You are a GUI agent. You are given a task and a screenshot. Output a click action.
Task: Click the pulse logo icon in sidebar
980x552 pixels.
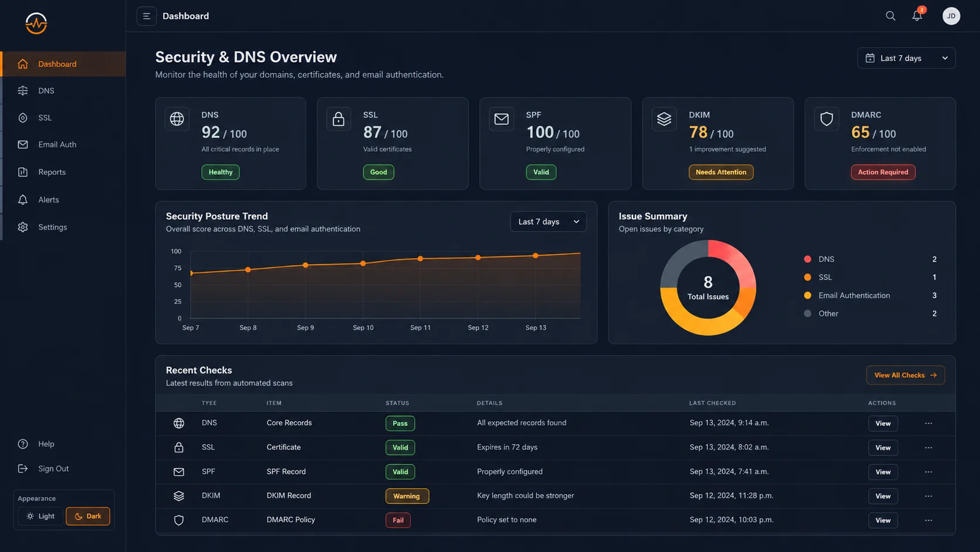click(36, 23)
